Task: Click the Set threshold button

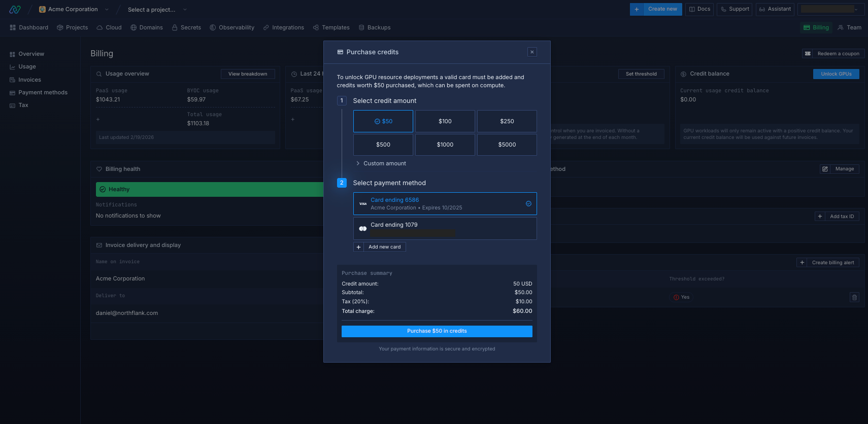Action: pos(641,74)
